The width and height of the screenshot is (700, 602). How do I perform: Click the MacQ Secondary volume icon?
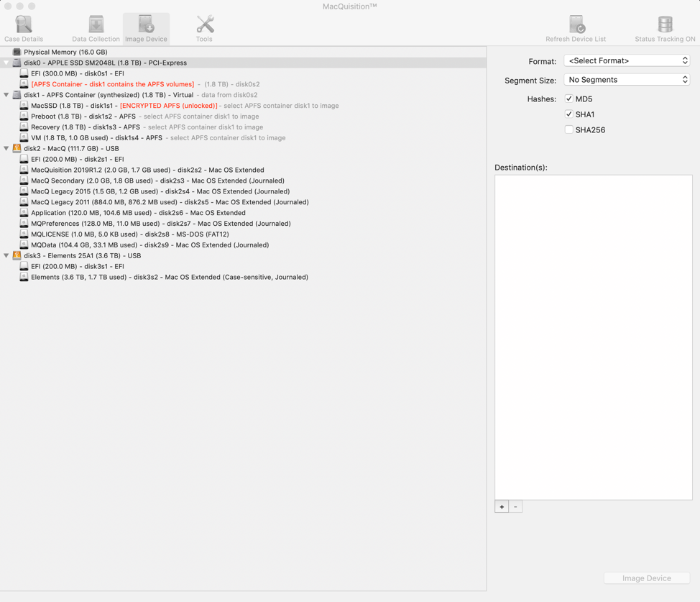(24, 181)
